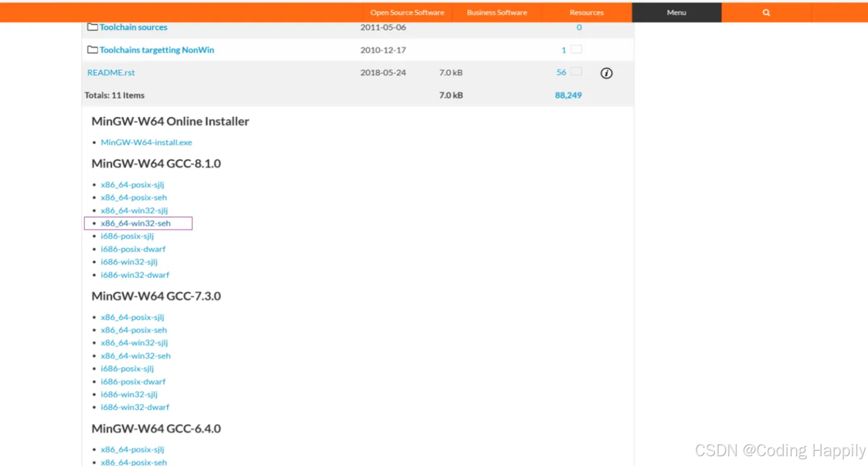
Task: Download MinGW-W64-install.exe online installer
Action: click(x=146, y=142)
